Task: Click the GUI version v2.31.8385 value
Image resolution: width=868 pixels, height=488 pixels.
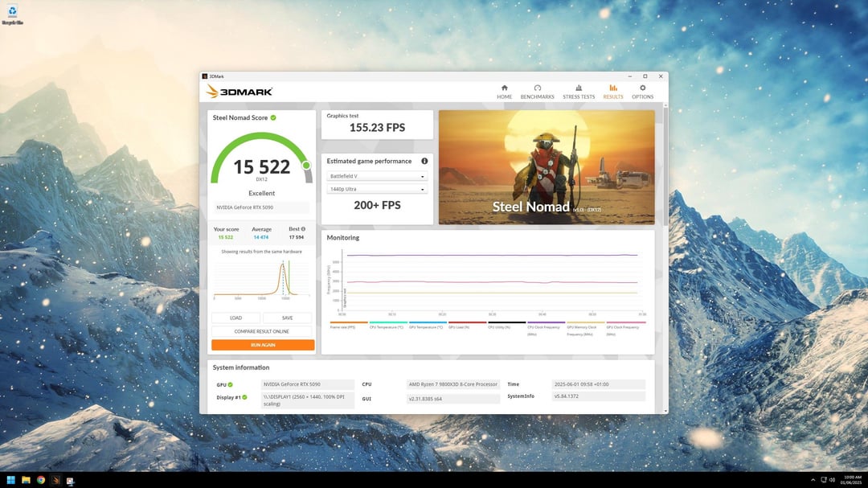Action: coord(452,399)
